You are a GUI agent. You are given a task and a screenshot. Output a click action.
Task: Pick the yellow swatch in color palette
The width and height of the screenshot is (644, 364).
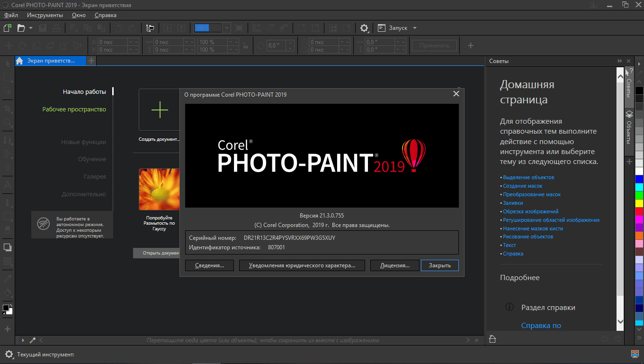(x=639, y=203)
